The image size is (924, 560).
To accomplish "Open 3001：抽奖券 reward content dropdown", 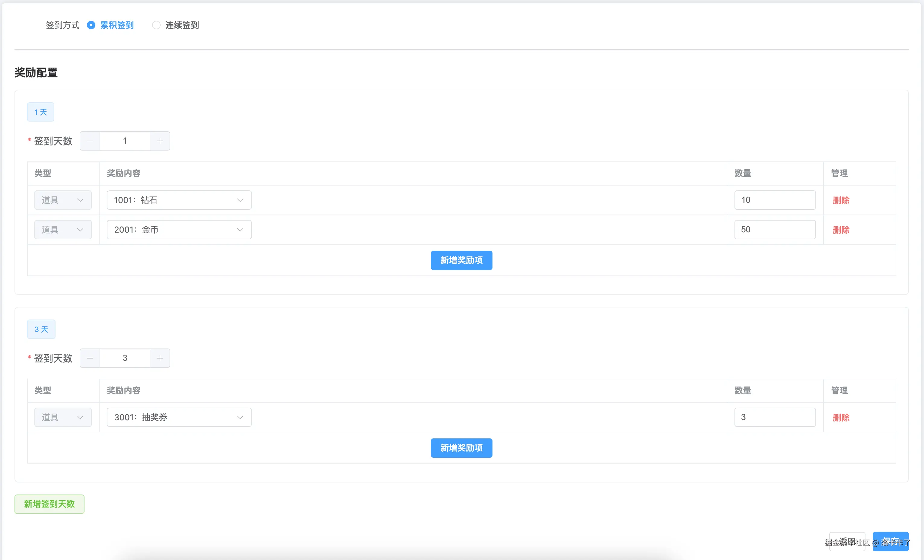I will [x=179, y=417].
